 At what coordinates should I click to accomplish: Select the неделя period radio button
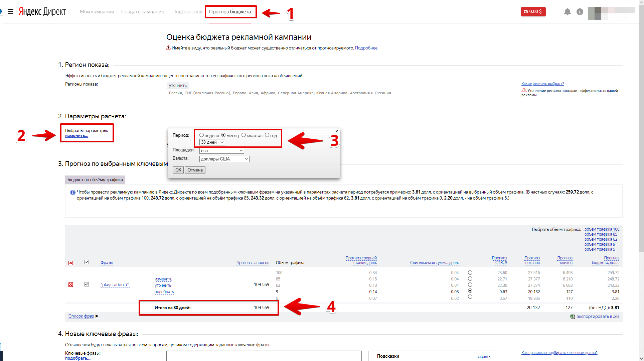201,135
